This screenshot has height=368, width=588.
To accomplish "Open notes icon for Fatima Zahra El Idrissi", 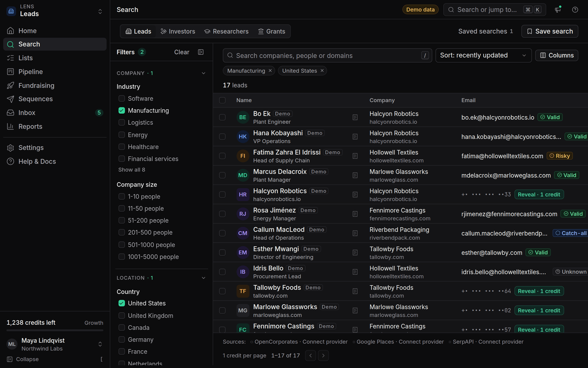I will (x=355, y=156).
